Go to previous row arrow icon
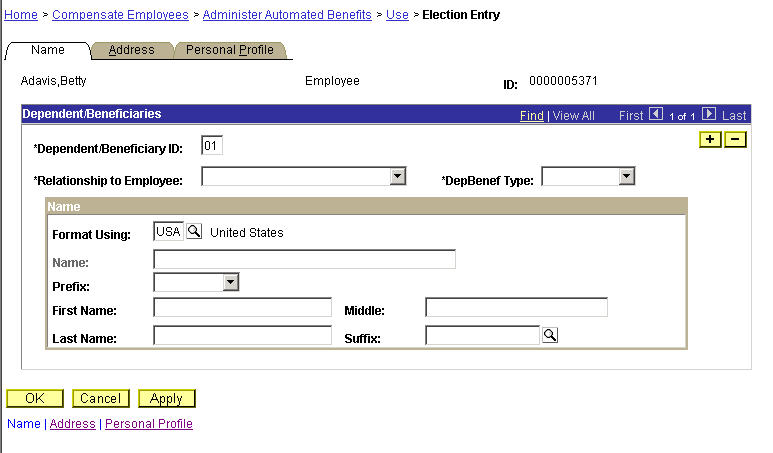This screenshot has width=773, height=453. tap(656, 114)
